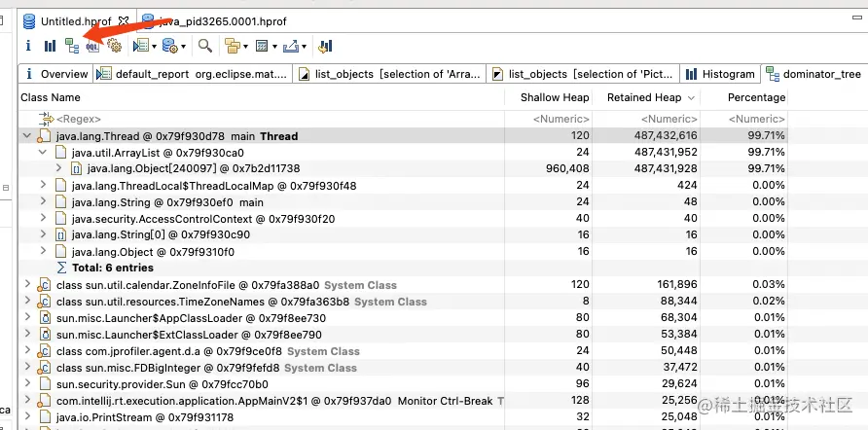868x430 pixels.
Task: Click the Find Object by Address magnifier
Action: (x=205, y=46)
